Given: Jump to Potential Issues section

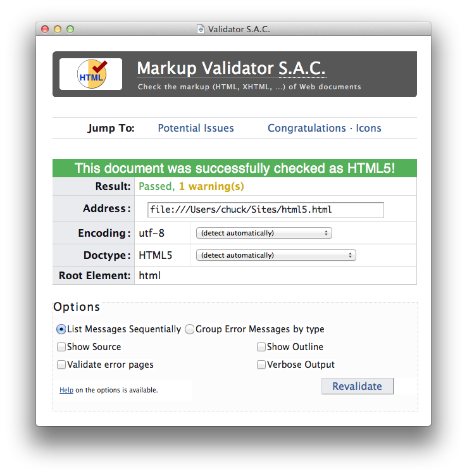Looking at the screenshot, I should 196,128.
